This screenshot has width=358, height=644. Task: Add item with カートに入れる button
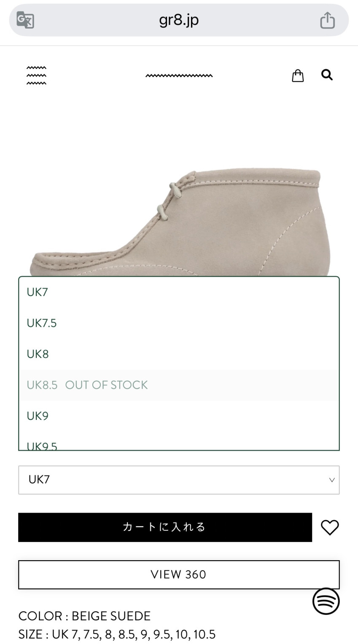165,527
